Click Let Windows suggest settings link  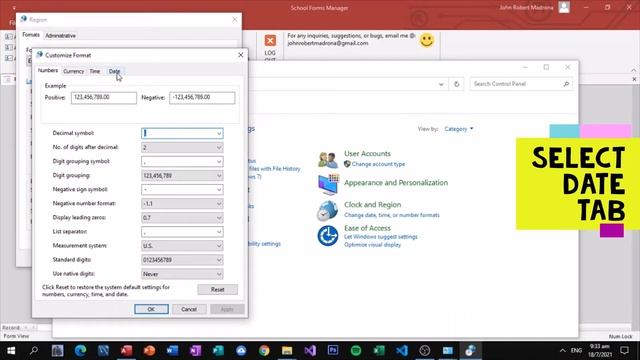coord(381,237)
